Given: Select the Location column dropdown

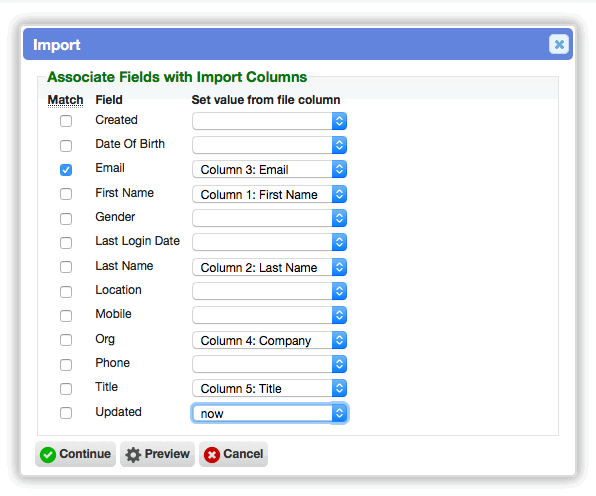Looking at the screenshot, I should click(x=269, y=291).
